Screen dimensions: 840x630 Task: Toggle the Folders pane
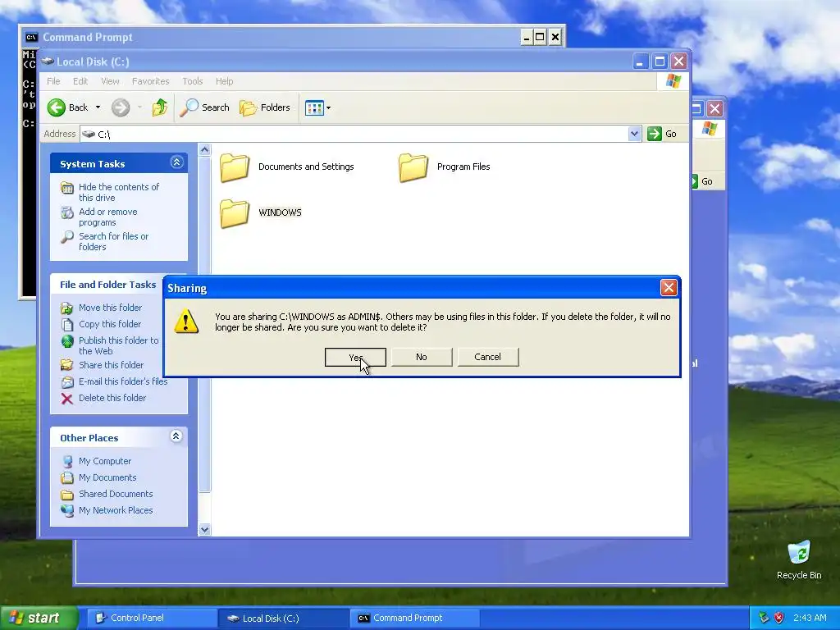tap(265, 107)
